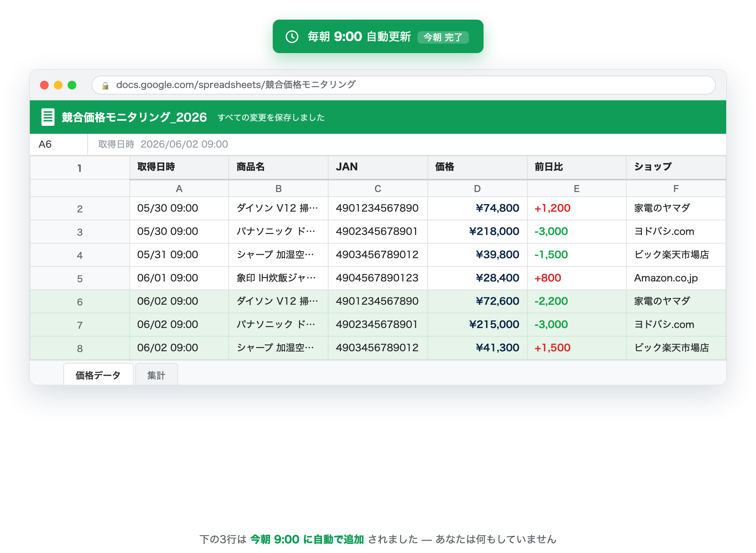Click the +1,200 day-over-day cell
The image size is (756, 553).
(576, 208)
